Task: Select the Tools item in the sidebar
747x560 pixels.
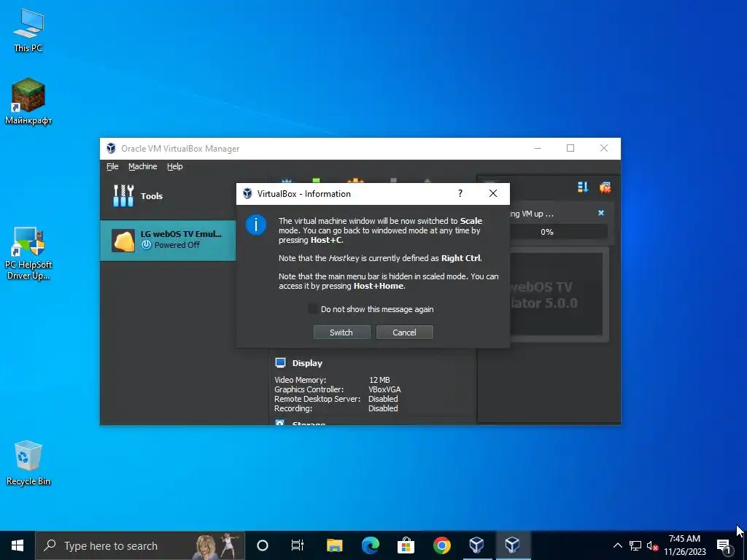Action: click(169, 195)
